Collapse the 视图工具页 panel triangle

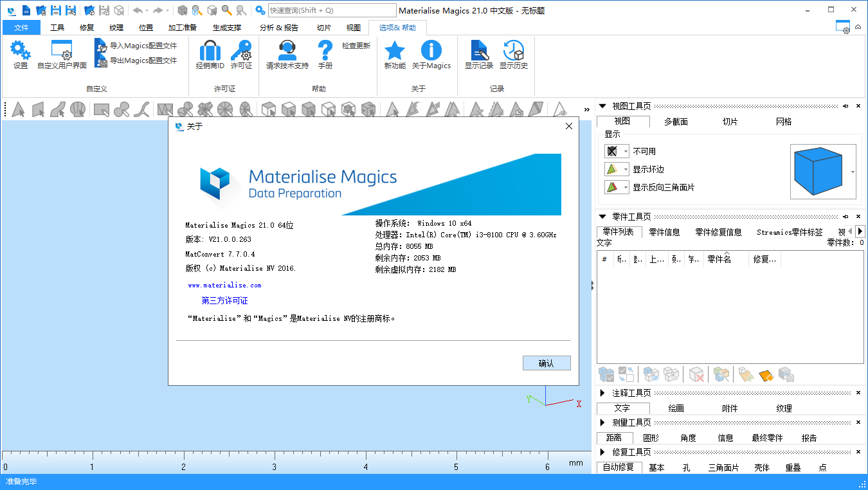602,106
